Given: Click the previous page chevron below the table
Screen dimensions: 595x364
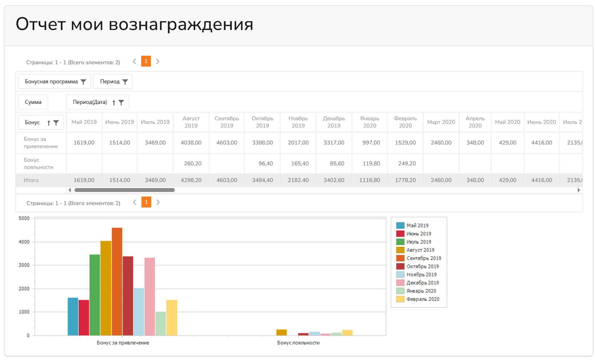Looking at the screenshot, I should click(x=134, y=202).
